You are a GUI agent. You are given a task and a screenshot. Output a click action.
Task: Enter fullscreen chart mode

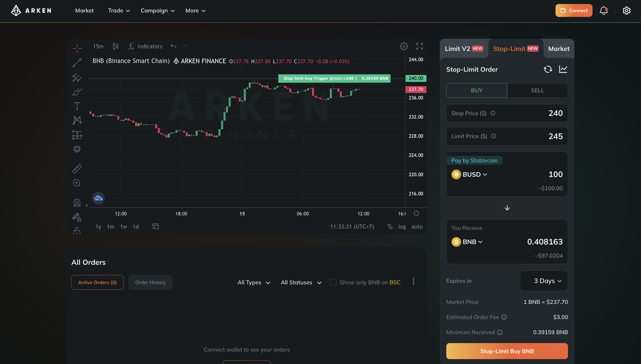pyautogui.click(x=419, y=46)
